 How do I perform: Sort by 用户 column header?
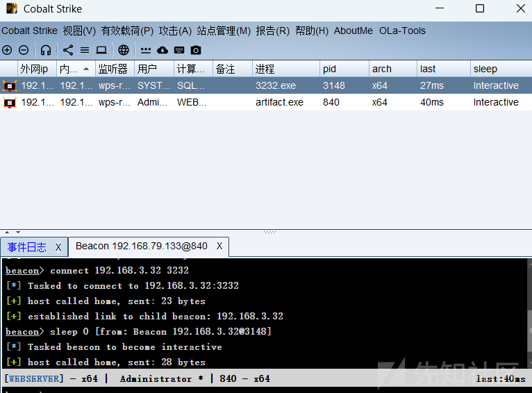pyautogui.click(x=154, y=69)
